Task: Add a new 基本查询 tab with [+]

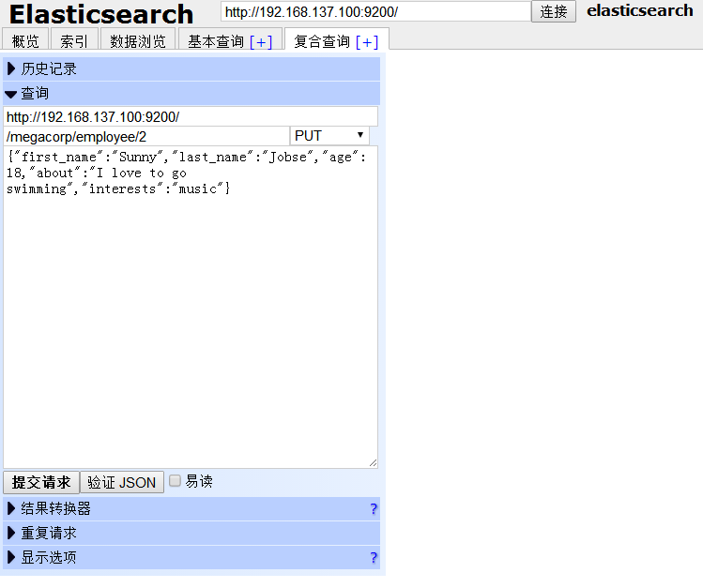Action: click(x=261, y=42)
